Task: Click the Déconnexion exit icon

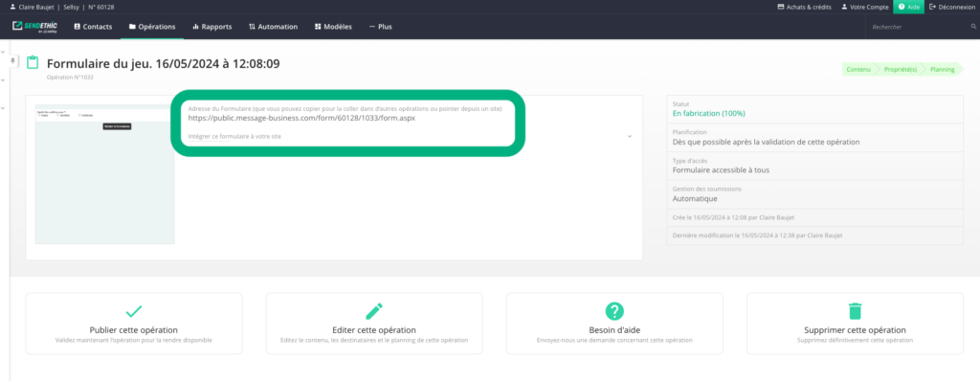Action: point(933,7)
